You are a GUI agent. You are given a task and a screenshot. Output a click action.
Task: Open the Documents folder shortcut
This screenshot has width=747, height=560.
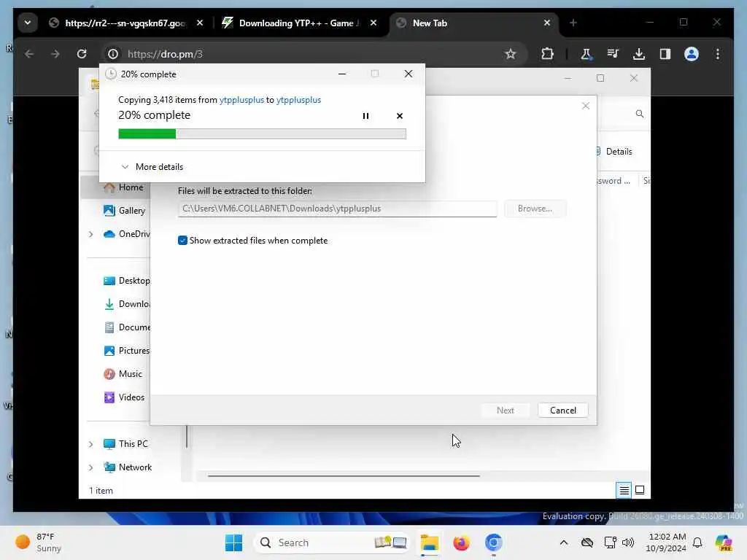point(126,327)
